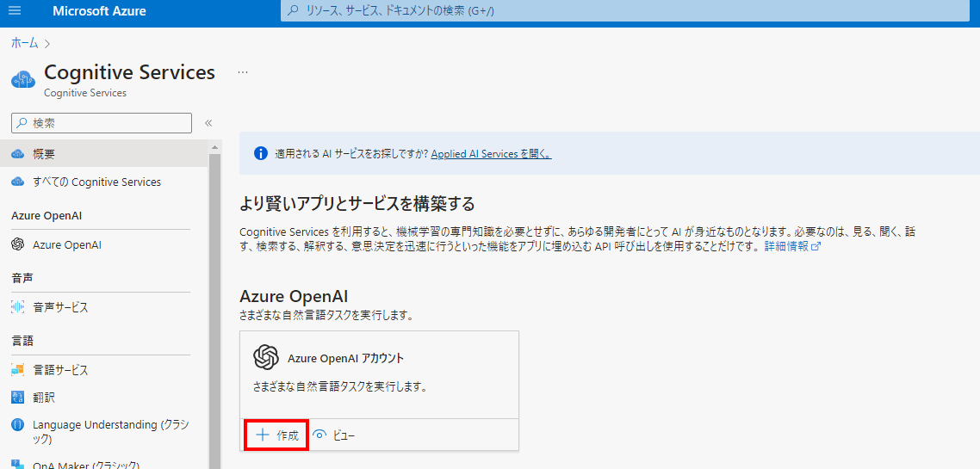
Task: Click the cloud icon beside 概要
Action: coord(17,154)
